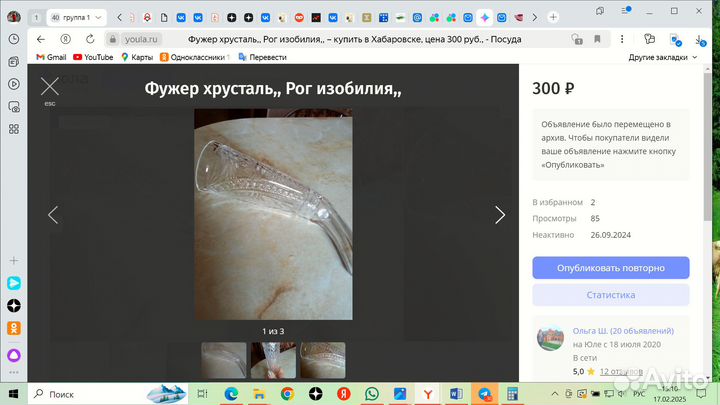Open the '12 отзывов' reviews link
The width and height of the screenshot is (720, 405).
coord(621,371)
